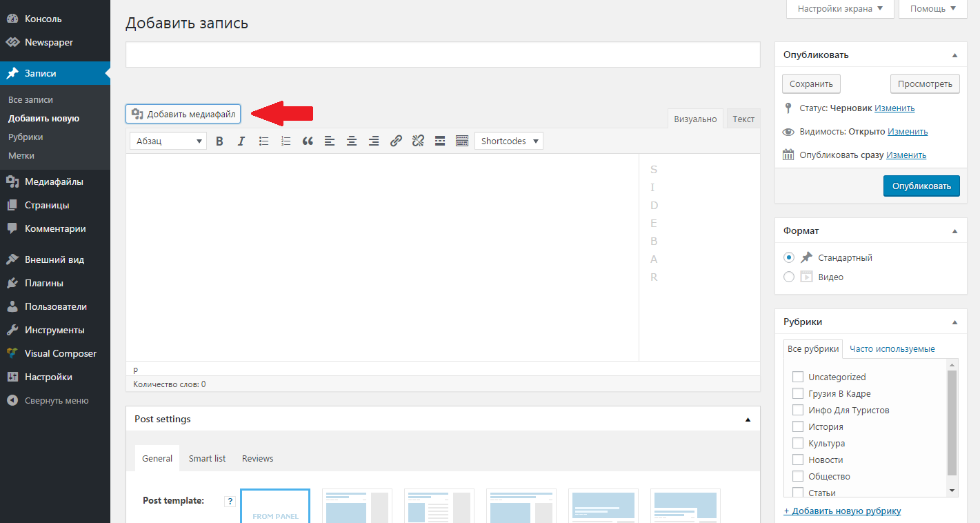Switch editor to Текст tab

(x=743, y=119)
